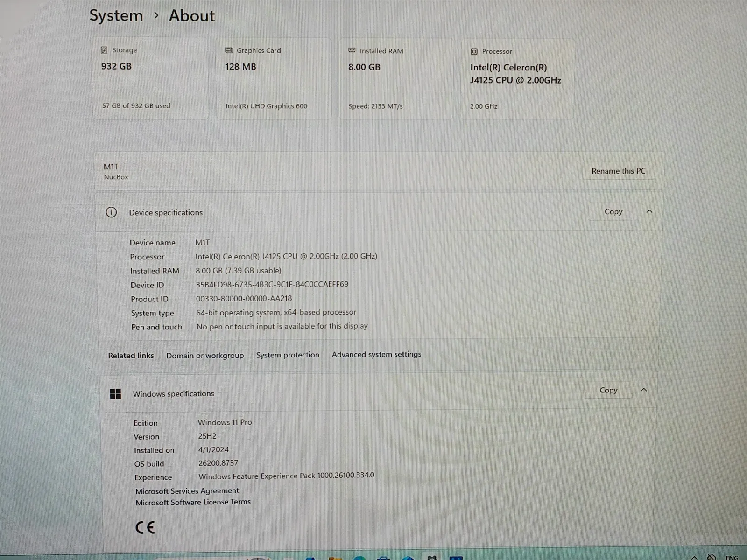
Task: Copy the Windows specifications
Action: pyautogui.click(x=608, y=390)
